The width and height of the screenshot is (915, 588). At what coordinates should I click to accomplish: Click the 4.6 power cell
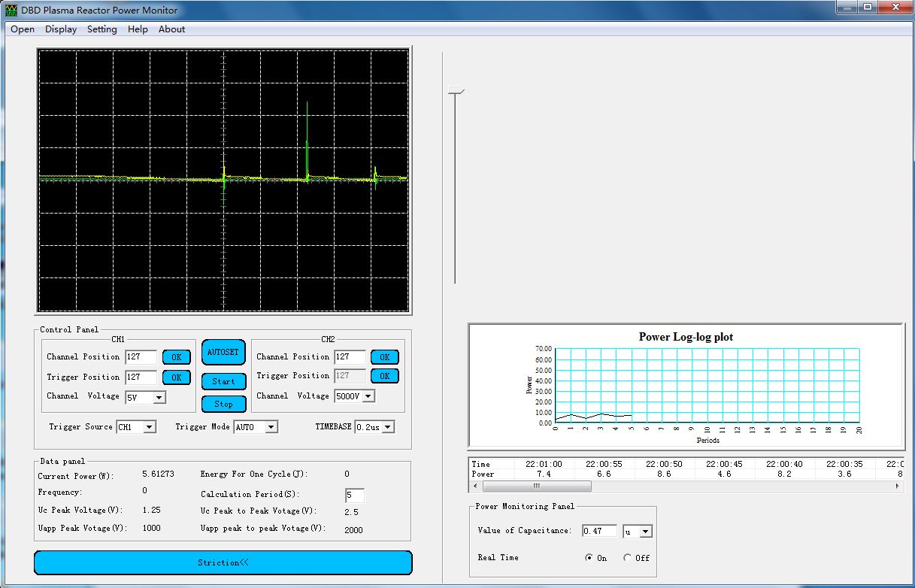click(x=724, y=474)
